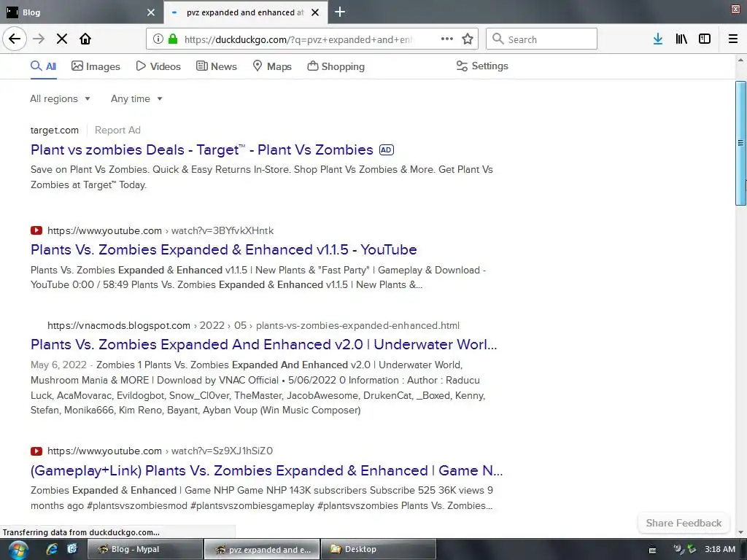This screenshot has width=747, height=560.
Task: Click the second quick-launch taskbar icon
Action: point(72,549)
